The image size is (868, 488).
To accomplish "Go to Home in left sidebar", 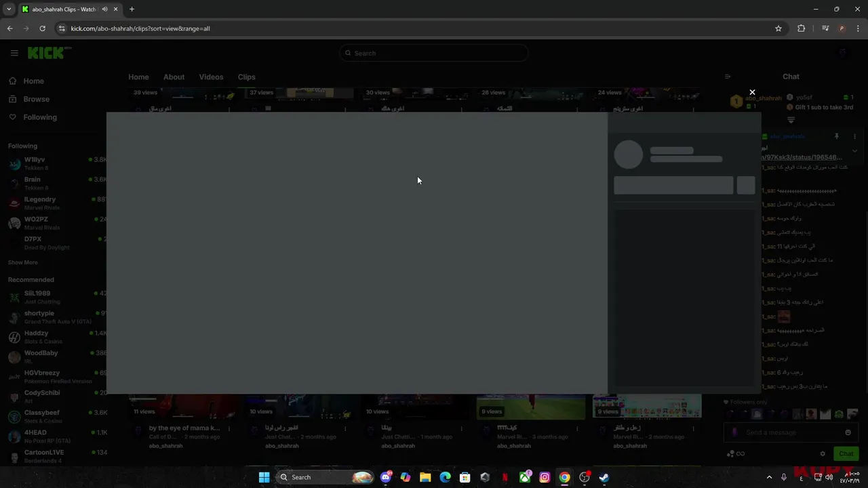I will [27, 81].
